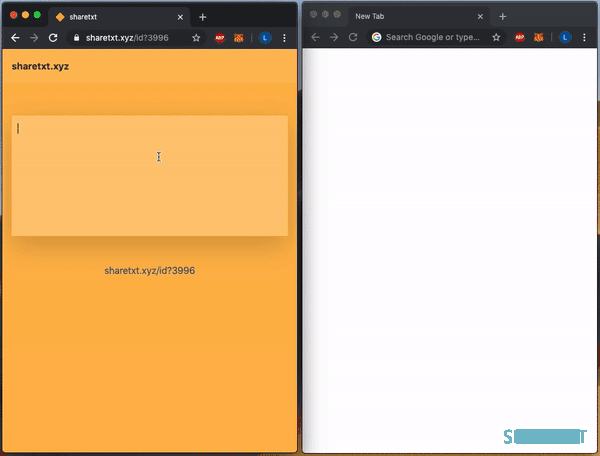Click the Google icon in New Tab omnibox

[x=377, y=37]
